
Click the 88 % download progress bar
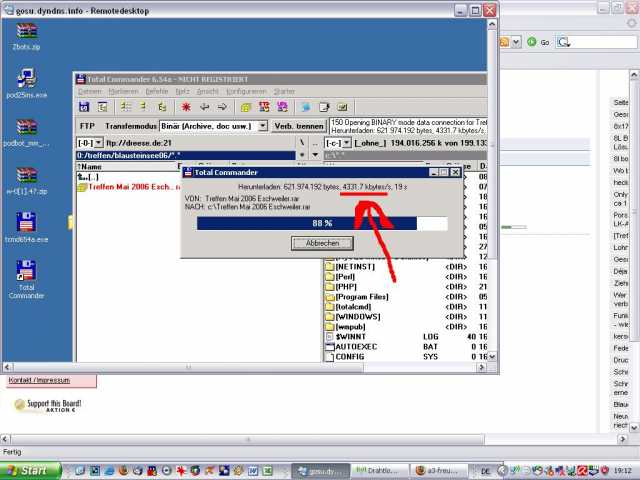(x=322, y=223)
